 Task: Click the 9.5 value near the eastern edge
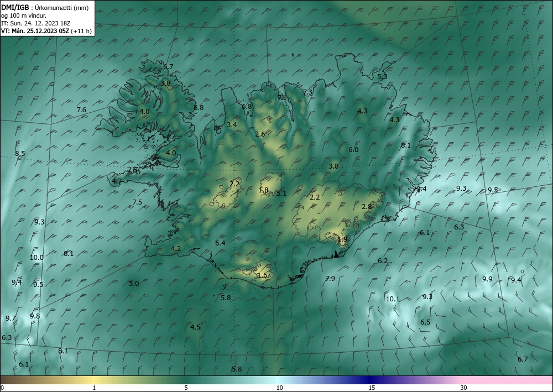pyautogui.click(x=493, y=190)
